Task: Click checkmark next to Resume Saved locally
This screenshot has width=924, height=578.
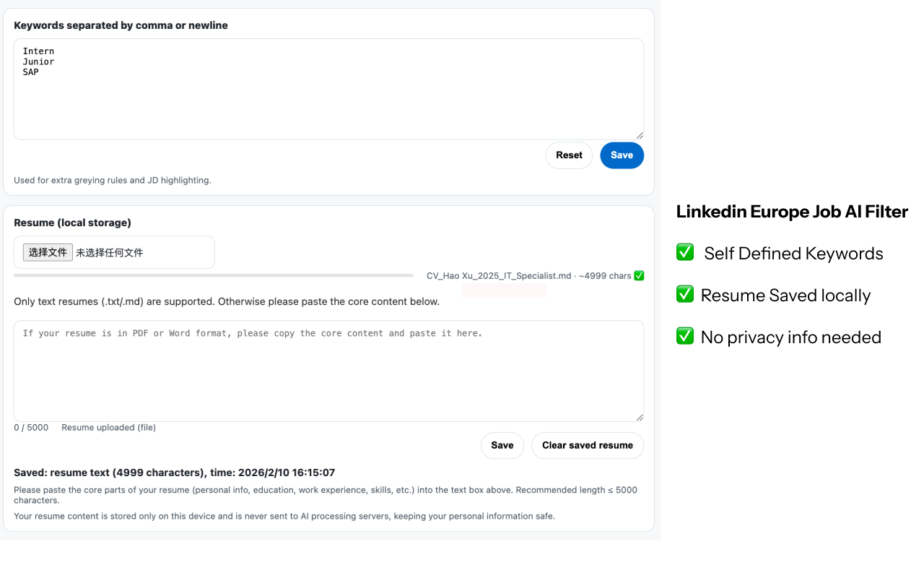Action: [x=684, y=294]
